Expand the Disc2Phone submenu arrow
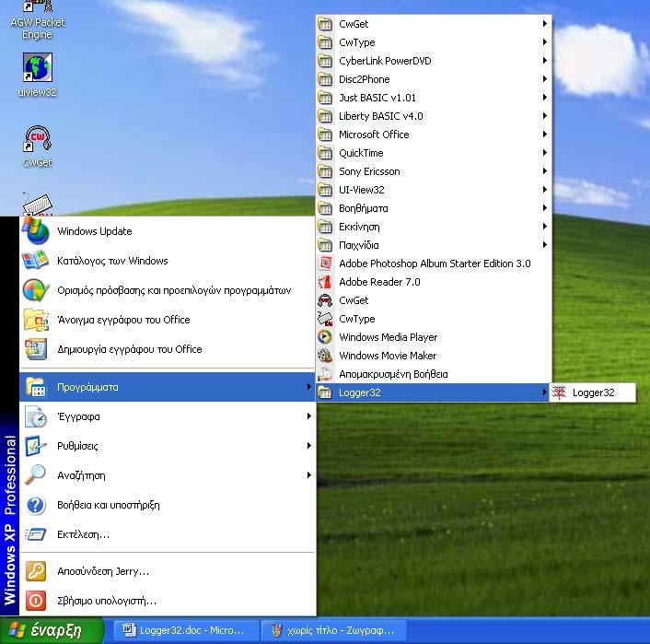650x644 pixels. tap(545, 79)
